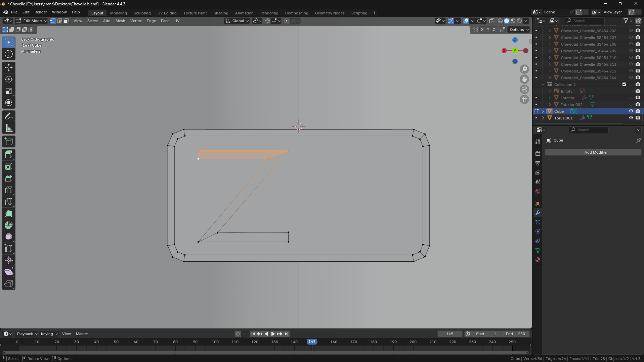The width and height of the screenshot is (644, 362).
Task: Open the Shading workspace tab
Action: pos(221,13)
